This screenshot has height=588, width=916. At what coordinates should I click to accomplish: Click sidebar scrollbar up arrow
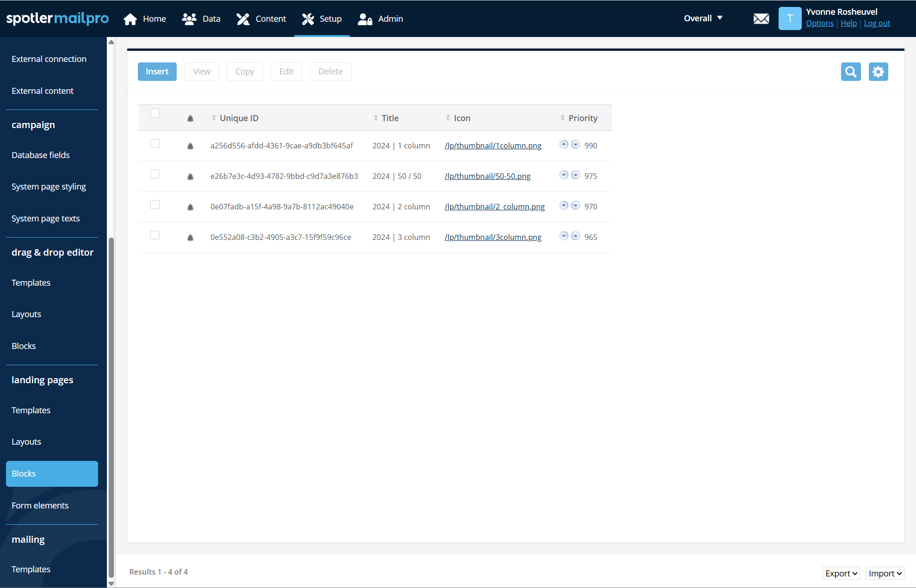(111, 42)
